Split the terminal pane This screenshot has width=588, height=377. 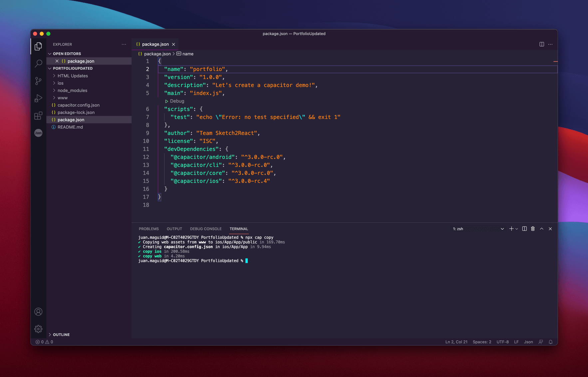(x=524, y=229)
